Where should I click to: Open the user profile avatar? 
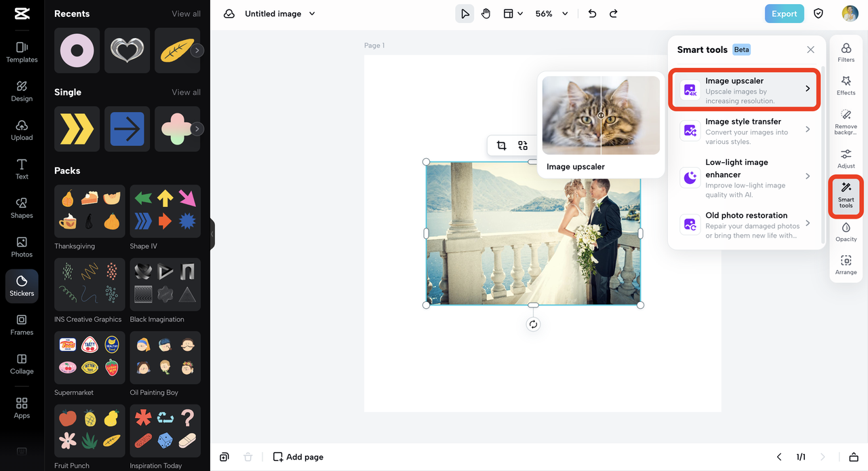(850, 14)
